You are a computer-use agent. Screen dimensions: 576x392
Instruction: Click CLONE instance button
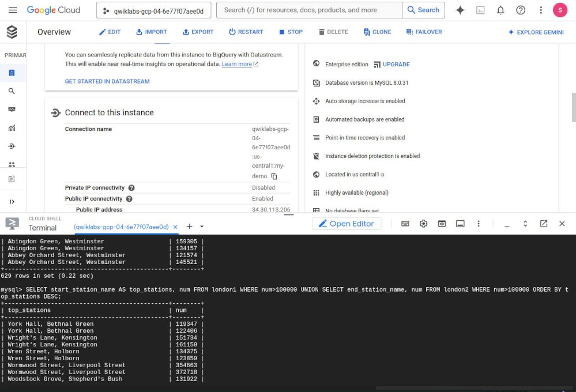click(x=377, y=32)
